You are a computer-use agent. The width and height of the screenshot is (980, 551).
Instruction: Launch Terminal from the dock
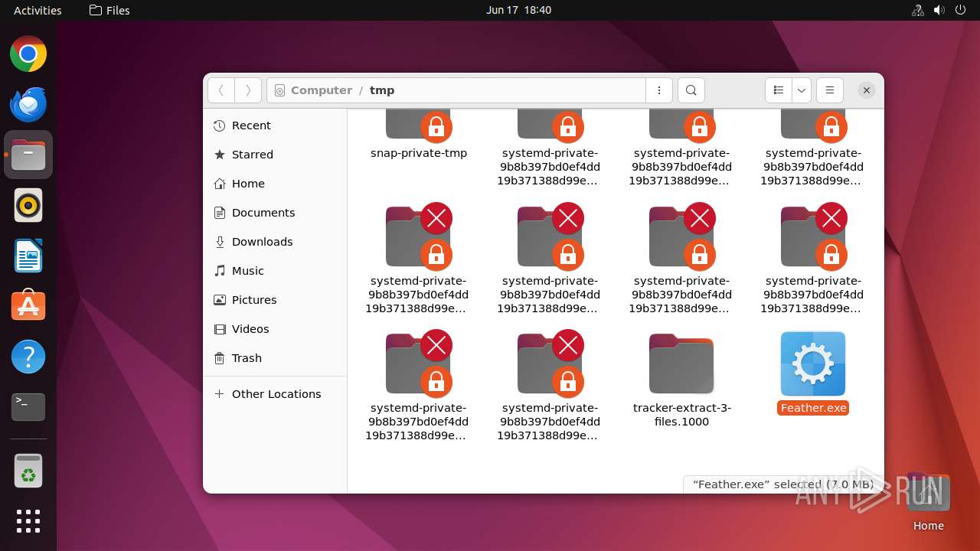(x=28, y=407)
